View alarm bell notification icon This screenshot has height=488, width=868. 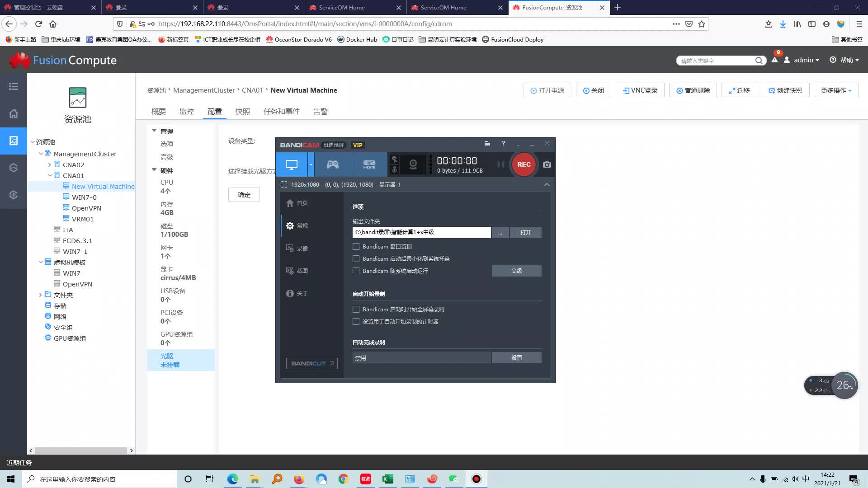[774, 60]
